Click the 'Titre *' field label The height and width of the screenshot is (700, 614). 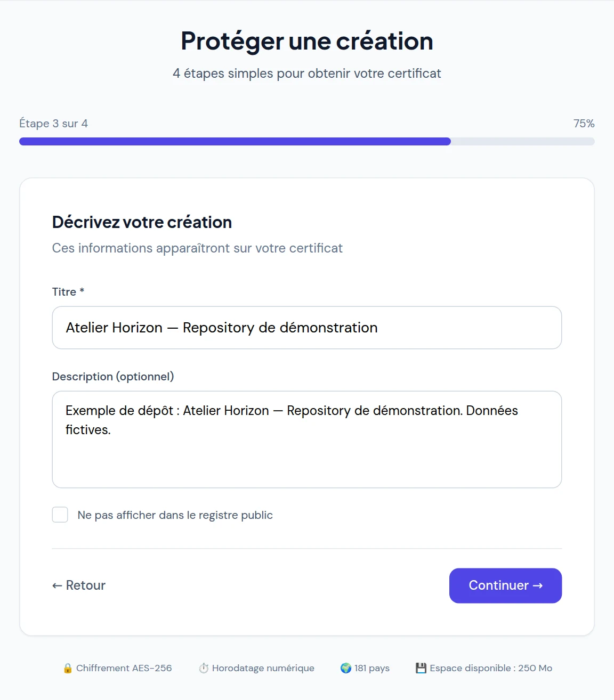[x=68, y=292]
